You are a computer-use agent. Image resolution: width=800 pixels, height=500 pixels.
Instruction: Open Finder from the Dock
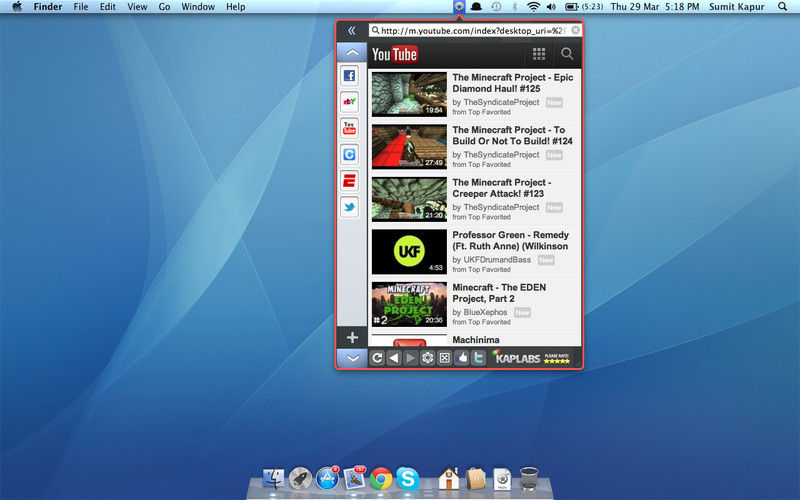point(273,478)
